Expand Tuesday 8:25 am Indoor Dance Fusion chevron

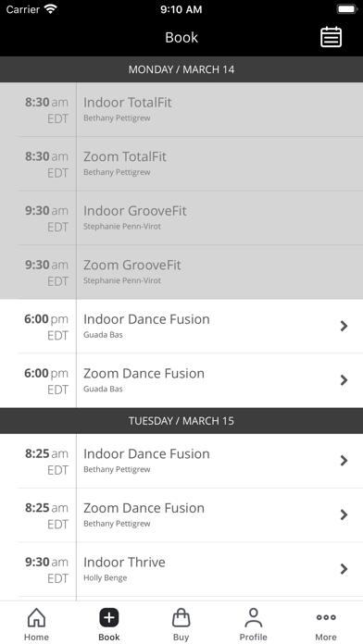pos(344,461)
